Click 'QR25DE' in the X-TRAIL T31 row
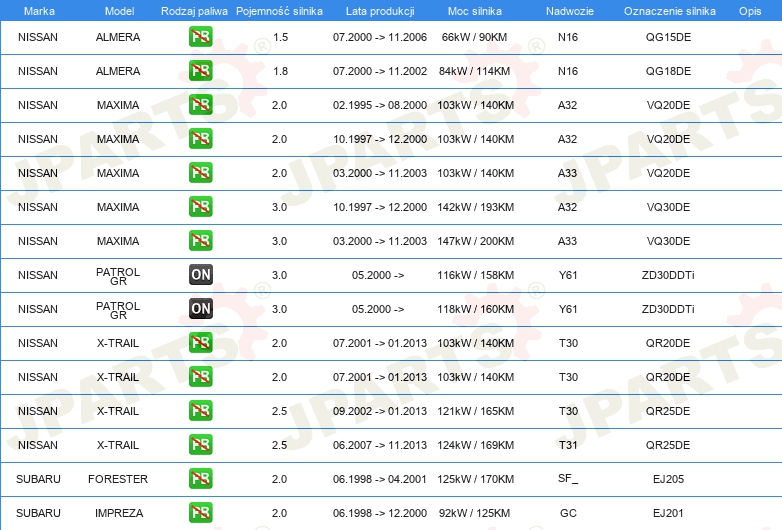This screenshot has width=782, height=530. click(668, 445)
